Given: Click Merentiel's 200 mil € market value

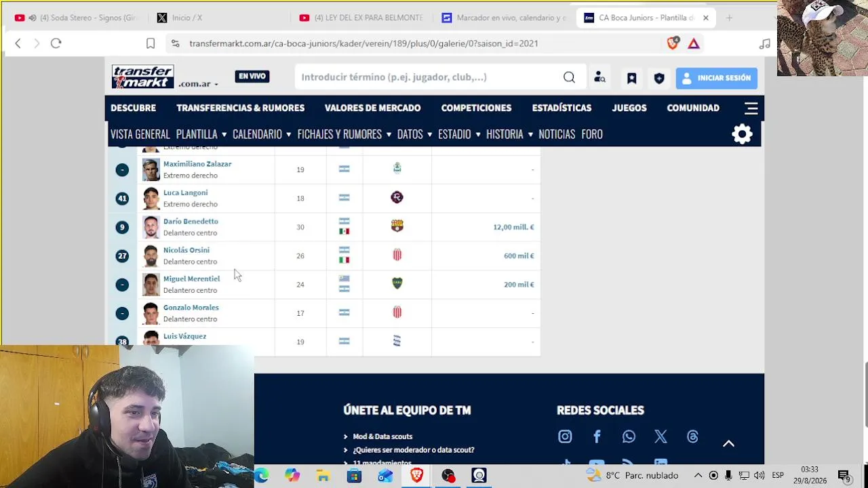Looking at the screenshot, I should tap(519, 285).
